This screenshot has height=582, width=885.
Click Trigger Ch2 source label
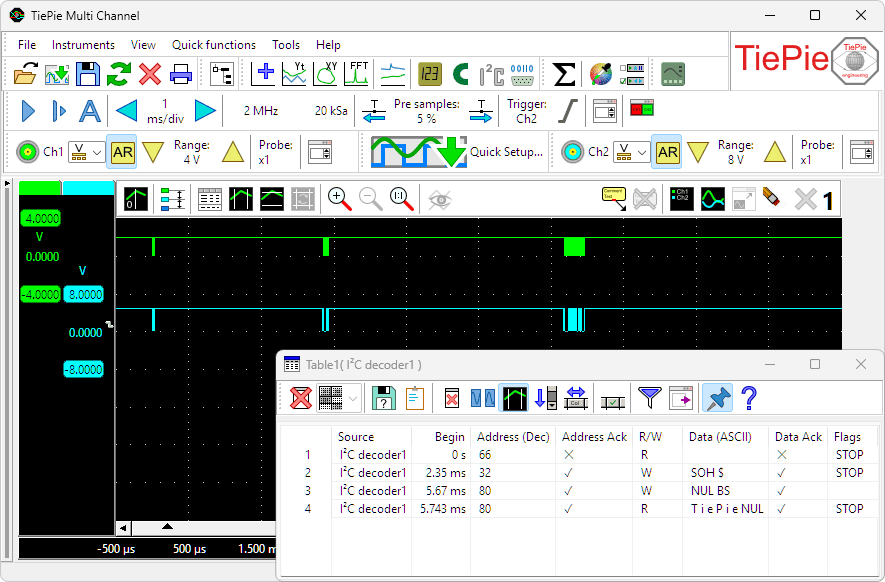click(527, 111)
